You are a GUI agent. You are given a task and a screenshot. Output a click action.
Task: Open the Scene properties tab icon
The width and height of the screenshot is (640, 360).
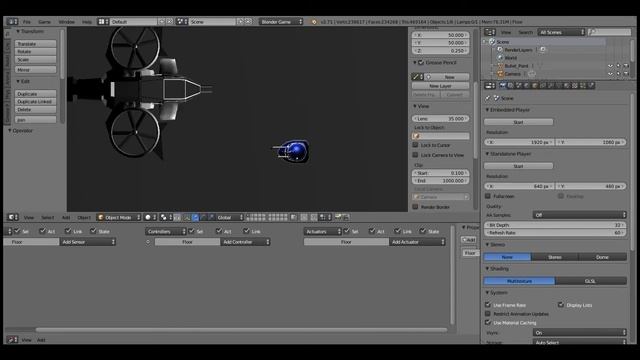point(519,85)
